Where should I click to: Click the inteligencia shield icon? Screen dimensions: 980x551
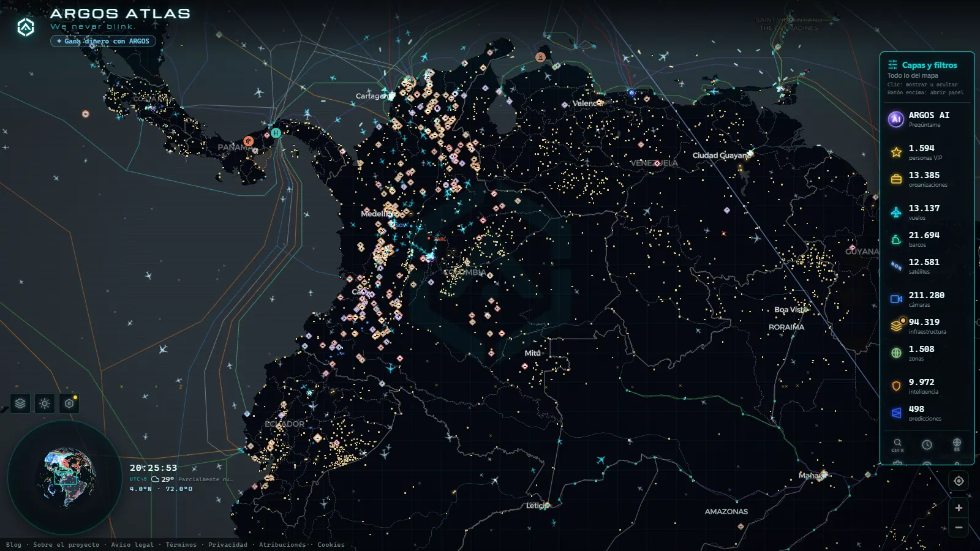896,386
